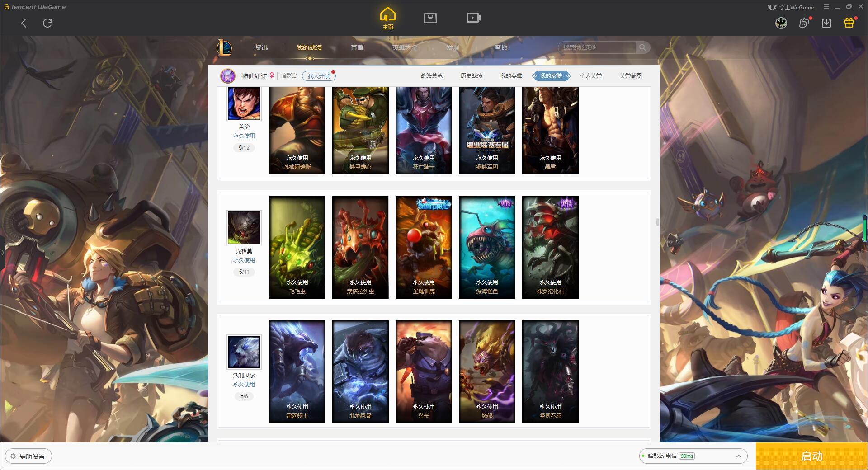Viewport: 868px width, 470px height.
Task: Switch to 个人荣誉 sub-tab
Action: [591, 76]
